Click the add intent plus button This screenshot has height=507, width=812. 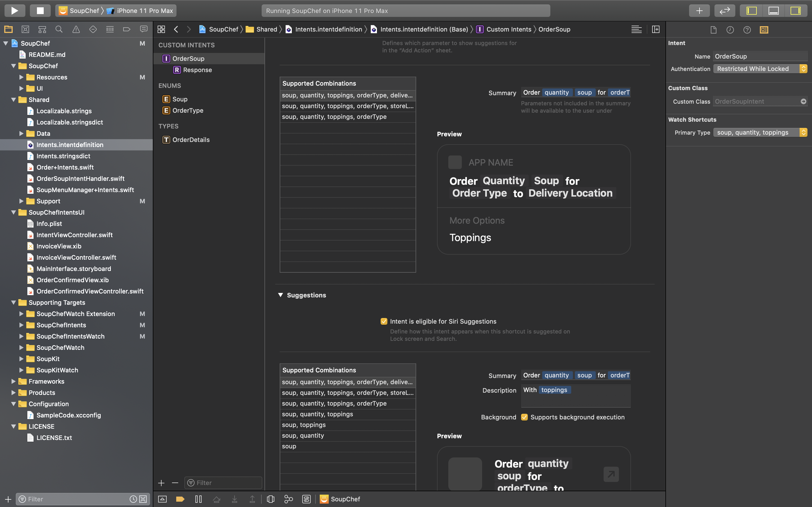click(x=161, y=483)
